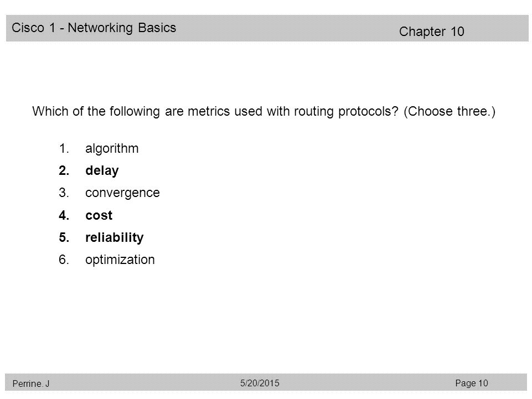Click the 'Cisco 1 - Networking Basics' header
Screen dimensions: 532x399
tap(94, 28)
